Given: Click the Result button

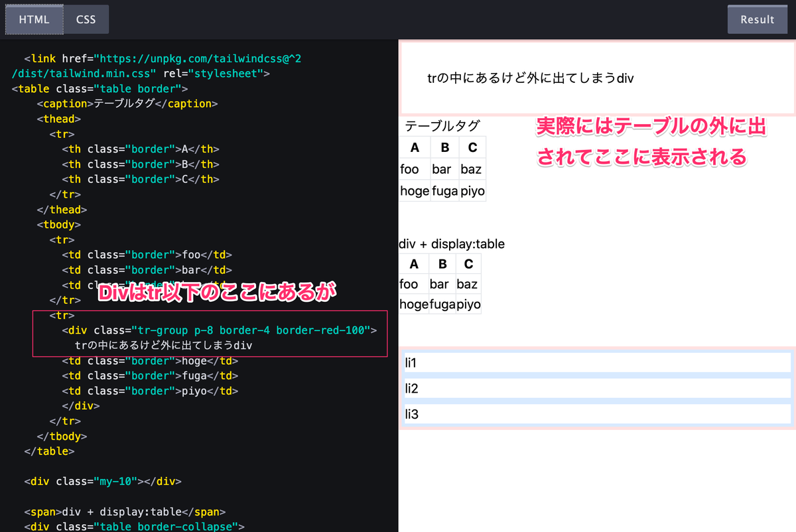Looking at the screenshot, I should [758, 19].
